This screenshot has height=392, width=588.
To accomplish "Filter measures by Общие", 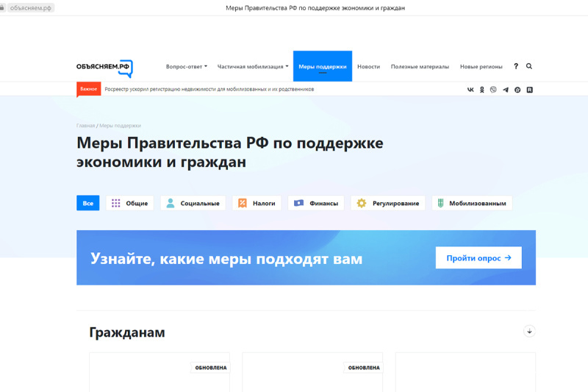I will 130,203.
